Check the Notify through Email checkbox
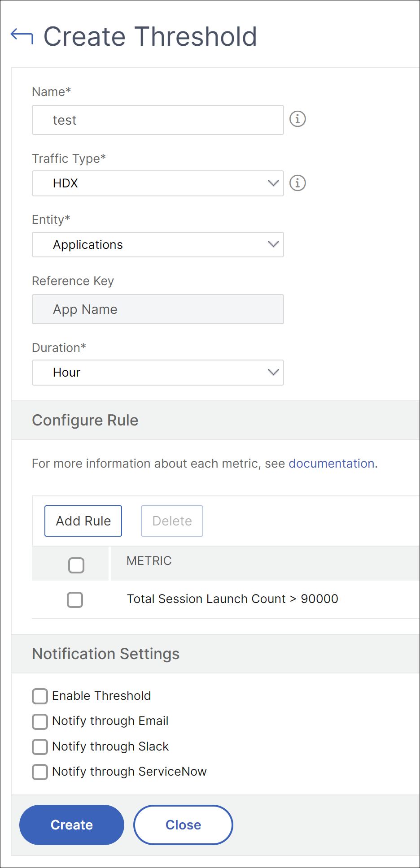The height and width of the screenshot is (868, 420). pos(40,721)
